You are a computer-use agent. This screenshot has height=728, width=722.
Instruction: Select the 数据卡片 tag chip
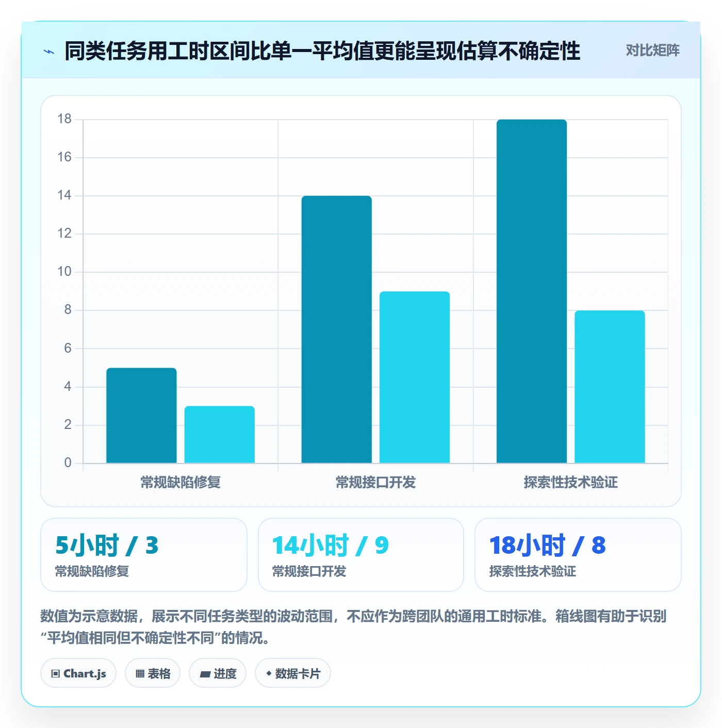pyautogui.click(x=293, y=673)
